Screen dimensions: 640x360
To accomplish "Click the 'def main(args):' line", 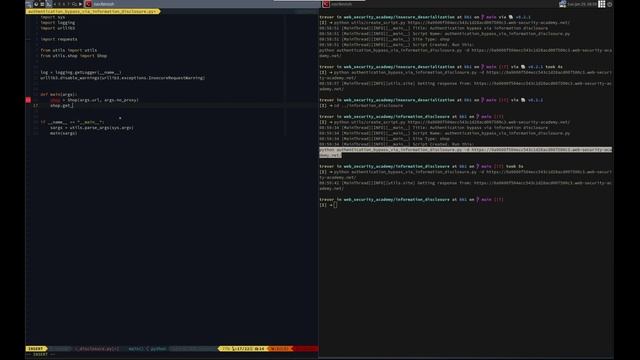I will click(x=59, y=94).
